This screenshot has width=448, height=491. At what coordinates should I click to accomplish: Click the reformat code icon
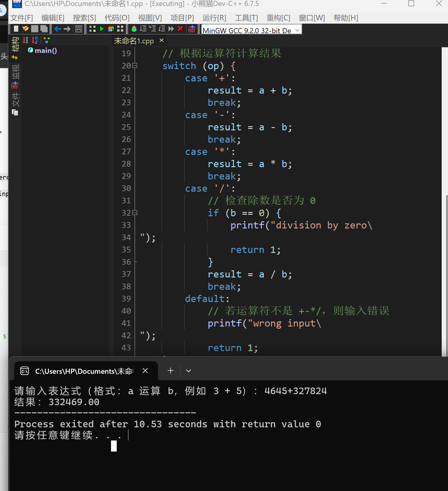tap(79, 29)
